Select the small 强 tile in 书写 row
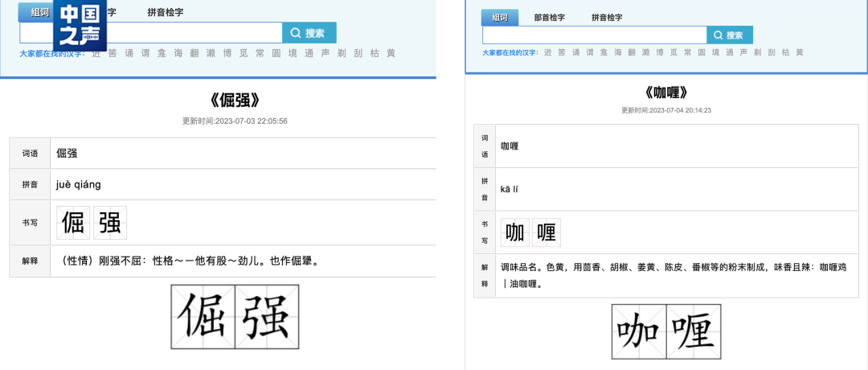868x370 pixels. click(110, 222)
